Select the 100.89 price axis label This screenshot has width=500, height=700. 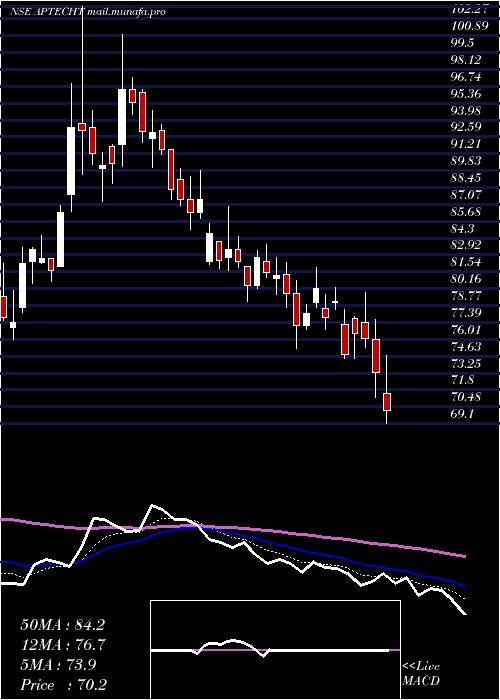point(469,26)
